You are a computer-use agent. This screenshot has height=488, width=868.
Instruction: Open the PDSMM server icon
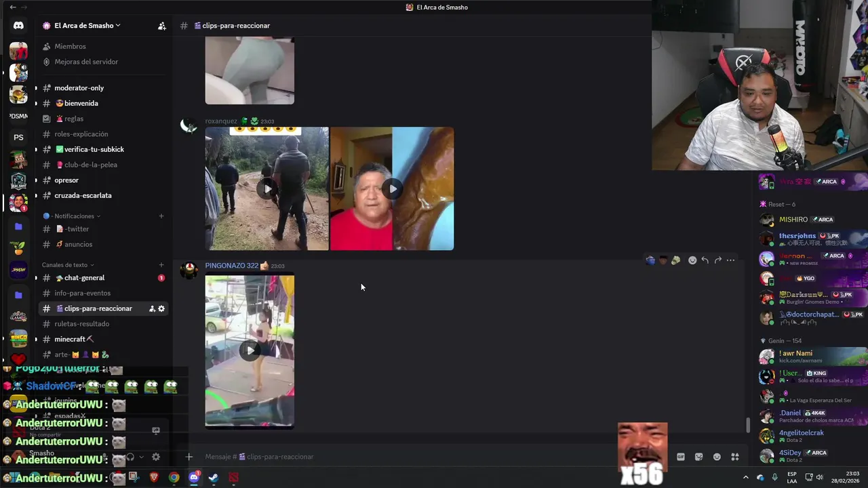(18, 116)
